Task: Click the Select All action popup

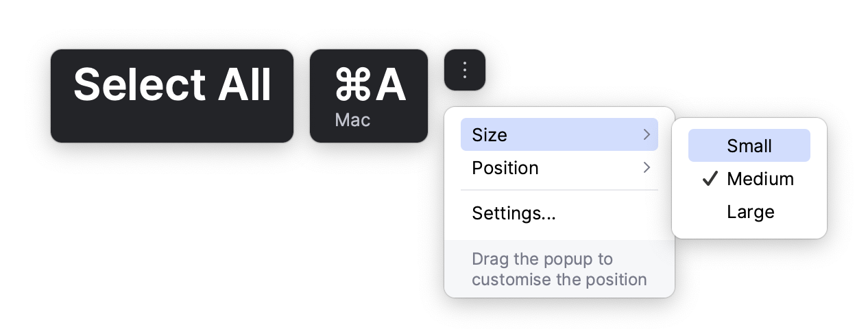Action: [172, 96]
